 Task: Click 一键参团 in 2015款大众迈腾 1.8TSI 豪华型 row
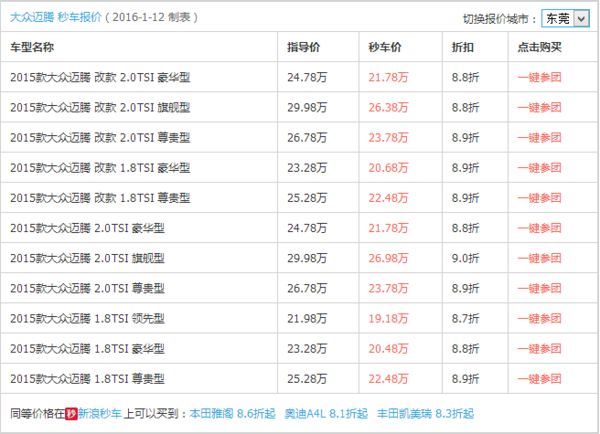point(539,349)
